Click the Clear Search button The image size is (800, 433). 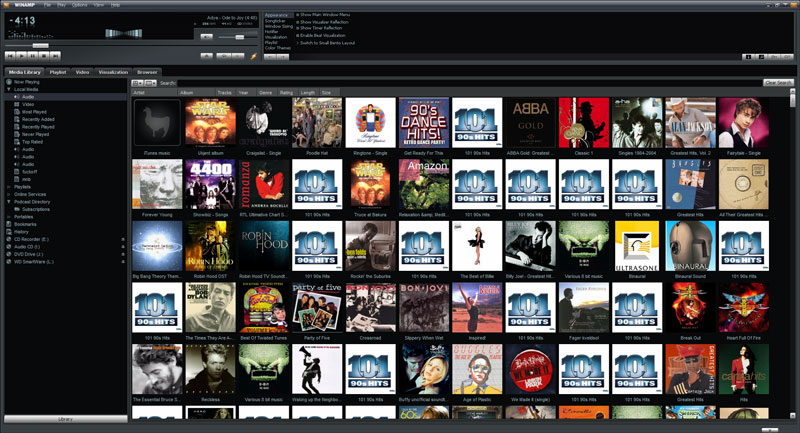tap(779, 83)
